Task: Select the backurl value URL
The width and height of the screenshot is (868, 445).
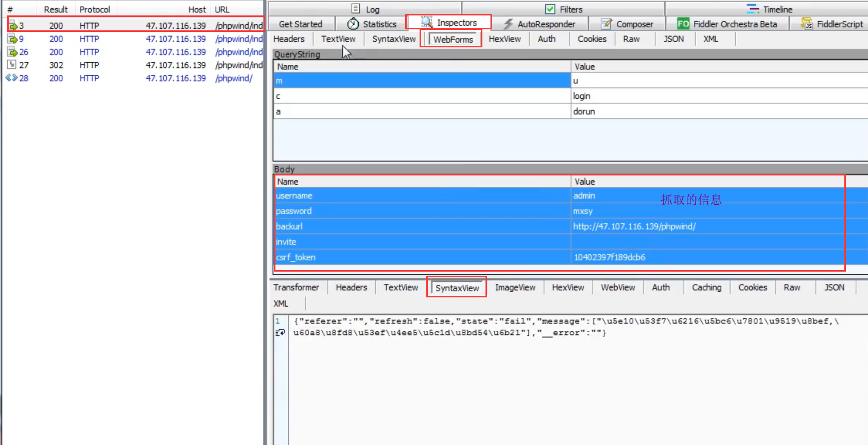Action: [x=634, y=226]
